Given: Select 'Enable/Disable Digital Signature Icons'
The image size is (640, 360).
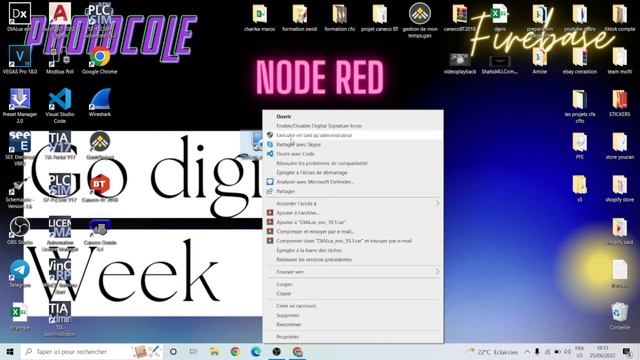Looking at the screenshot, I should (x=353, y=126).
